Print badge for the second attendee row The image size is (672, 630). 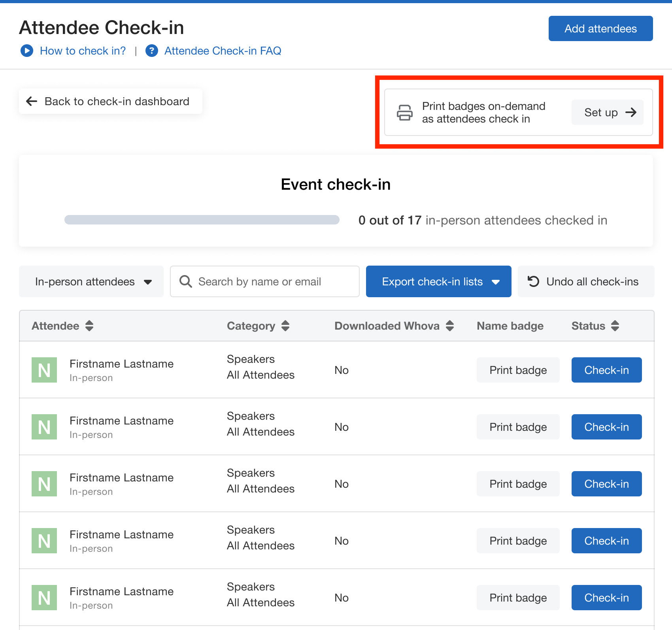pyautogui.click(x=518, y=427)
